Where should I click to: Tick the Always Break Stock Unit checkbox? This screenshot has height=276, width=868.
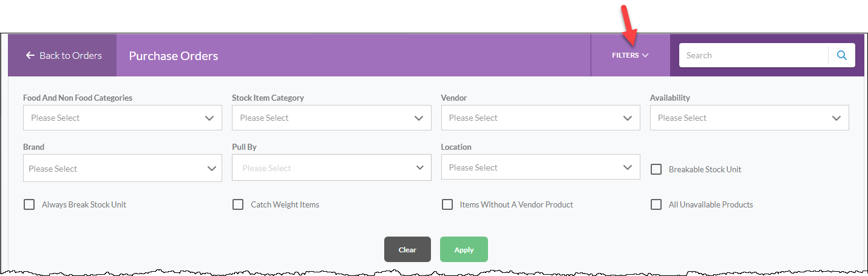(x=29, y=204)
